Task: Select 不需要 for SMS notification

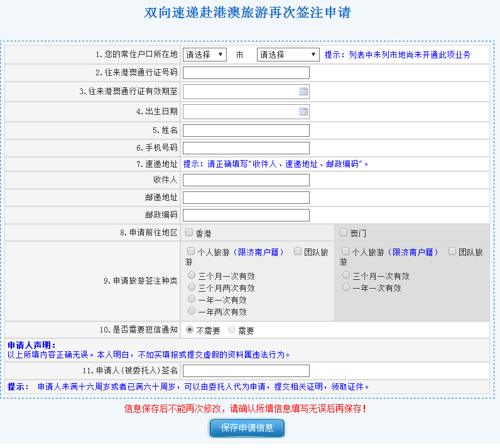Action: click(x=190, y=329)
